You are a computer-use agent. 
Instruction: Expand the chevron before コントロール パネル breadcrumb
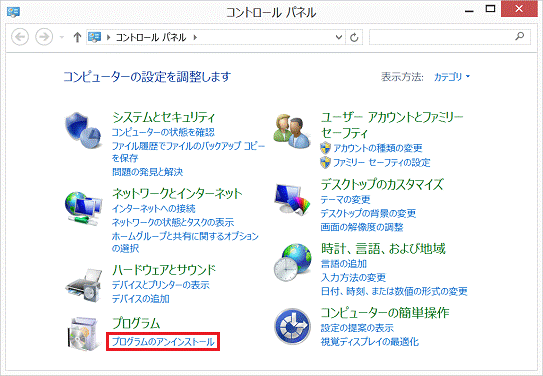[x=108, y=37]
